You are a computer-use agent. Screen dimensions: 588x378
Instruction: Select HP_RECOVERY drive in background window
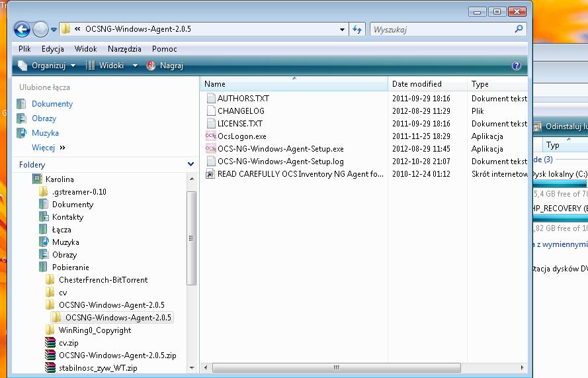pos(560,209)
